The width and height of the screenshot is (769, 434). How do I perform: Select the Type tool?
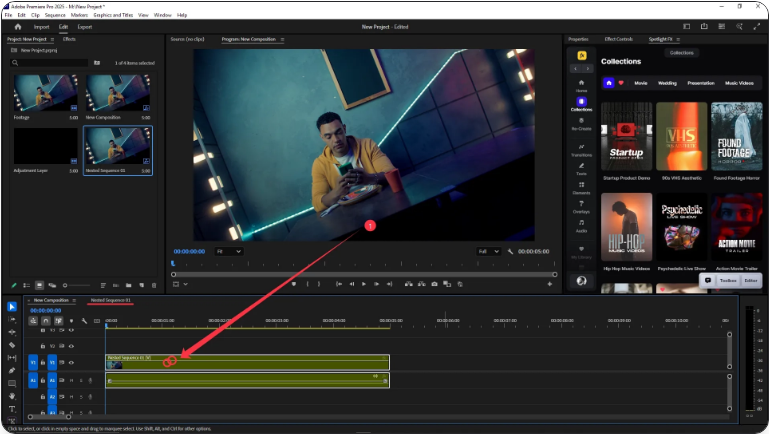12,409
